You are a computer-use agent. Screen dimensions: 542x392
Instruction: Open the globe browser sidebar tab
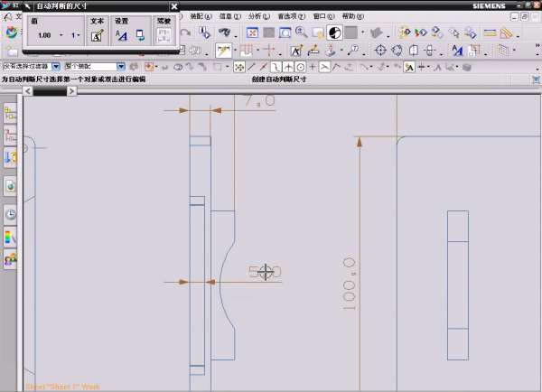pos(10,187)
